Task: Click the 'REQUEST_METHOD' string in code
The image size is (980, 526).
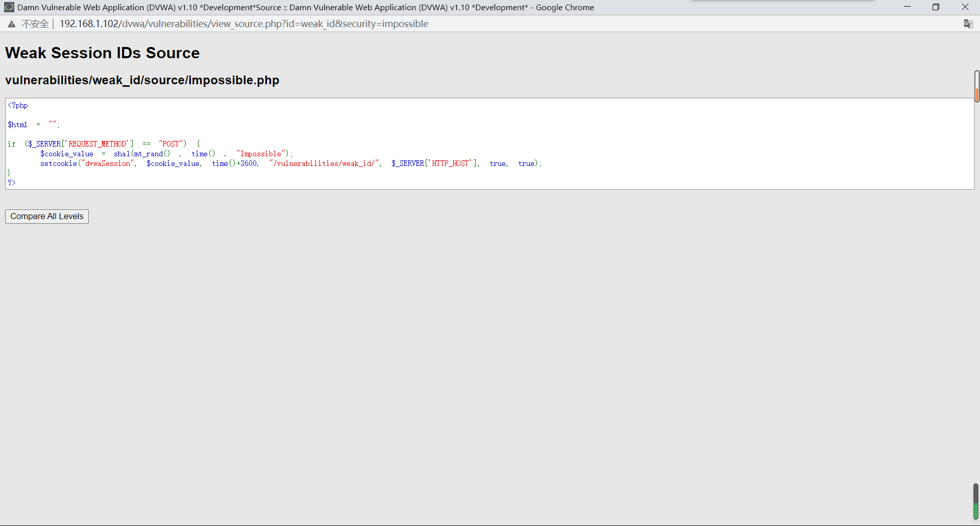Action: click(x=97, y=144)
